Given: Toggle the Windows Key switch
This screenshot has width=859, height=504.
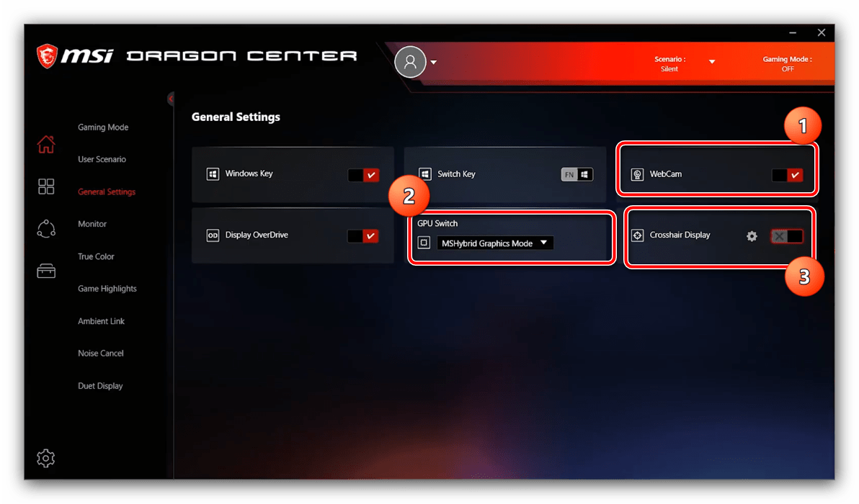Looking at the screenshot, I should 364,175.
